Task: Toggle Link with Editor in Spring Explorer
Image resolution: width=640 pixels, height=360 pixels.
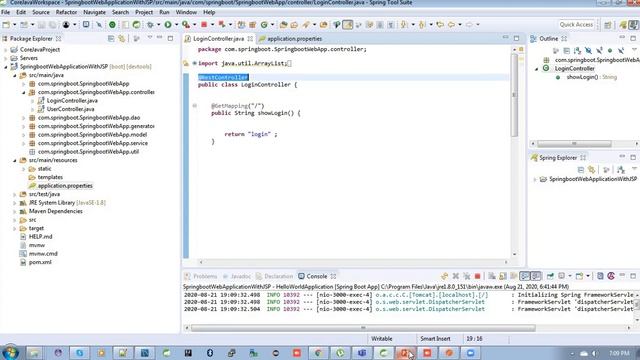Action: pos(591,169)
